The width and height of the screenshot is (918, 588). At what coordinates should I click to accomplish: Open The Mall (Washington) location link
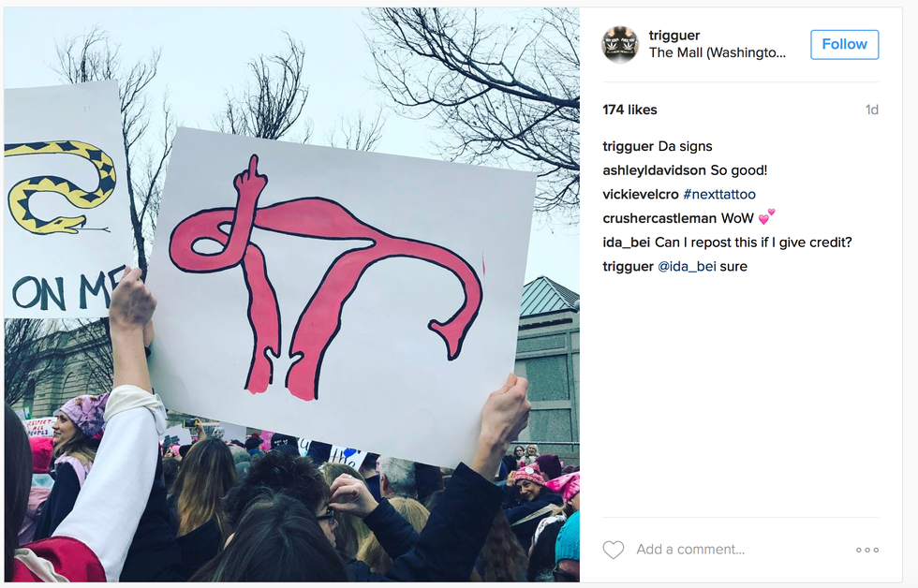(718, 52)
